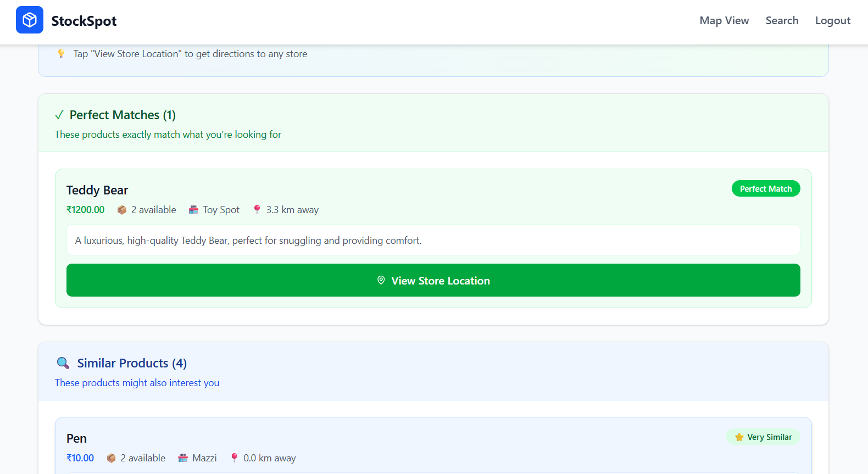Go to the Search page

(x=782, y=20)
